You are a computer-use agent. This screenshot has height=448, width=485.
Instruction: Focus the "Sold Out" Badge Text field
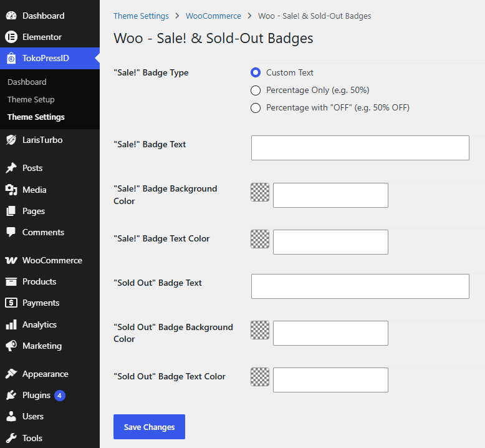click(360, 286)
